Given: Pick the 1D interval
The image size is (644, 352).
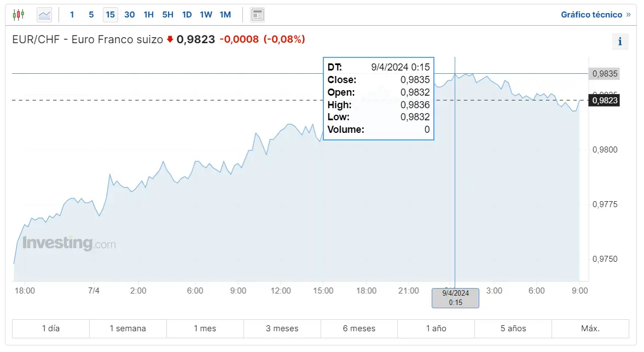Looking at the screenshot, I should pos(187,15).
